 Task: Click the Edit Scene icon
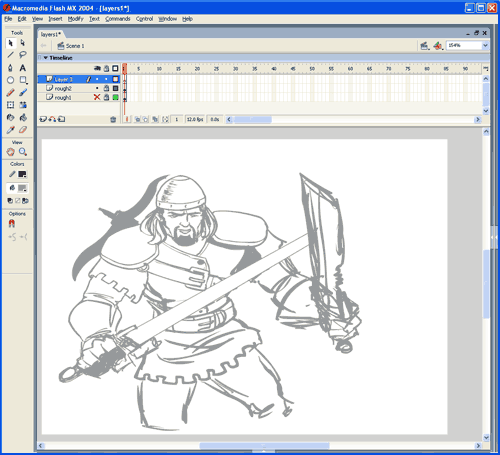[x=424, y=46]
